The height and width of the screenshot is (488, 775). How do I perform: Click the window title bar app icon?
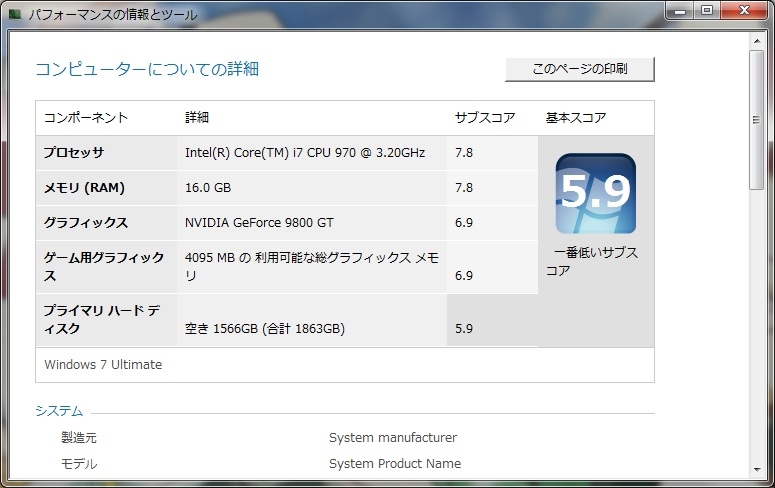click(x=15, y=14)
